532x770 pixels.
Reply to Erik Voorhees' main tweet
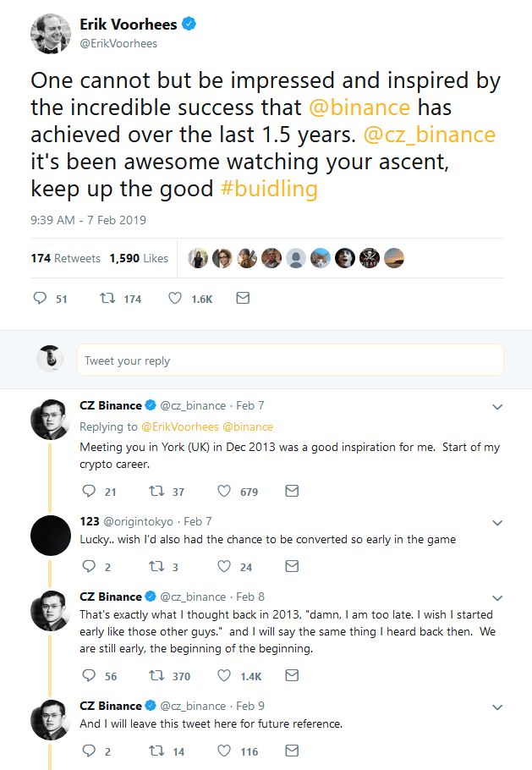coord(40,299)
